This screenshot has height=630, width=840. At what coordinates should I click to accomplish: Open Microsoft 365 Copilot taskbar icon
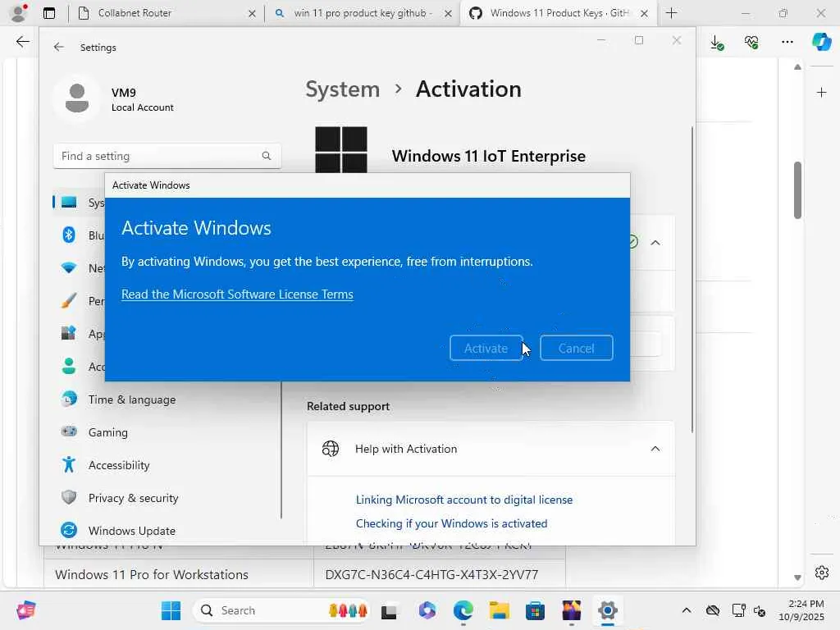point(427,610)
